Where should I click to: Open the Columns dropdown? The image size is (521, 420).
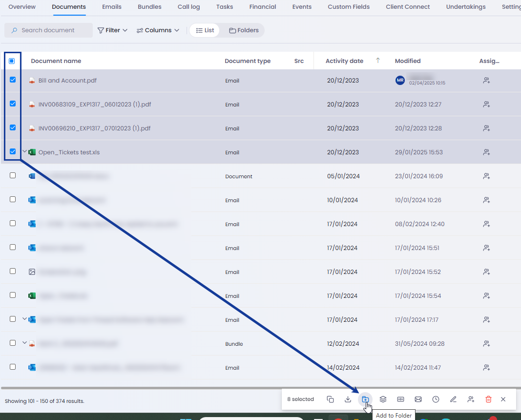(158, 30)
